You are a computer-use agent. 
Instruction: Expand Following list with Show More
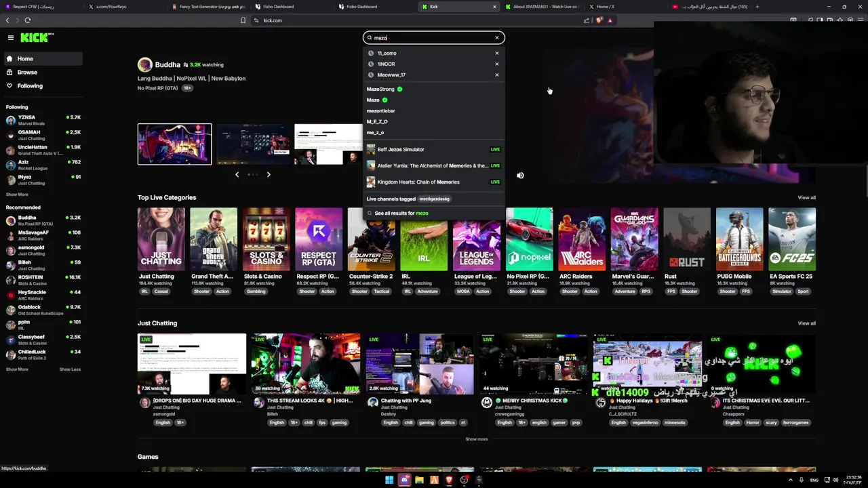[17, 195]
